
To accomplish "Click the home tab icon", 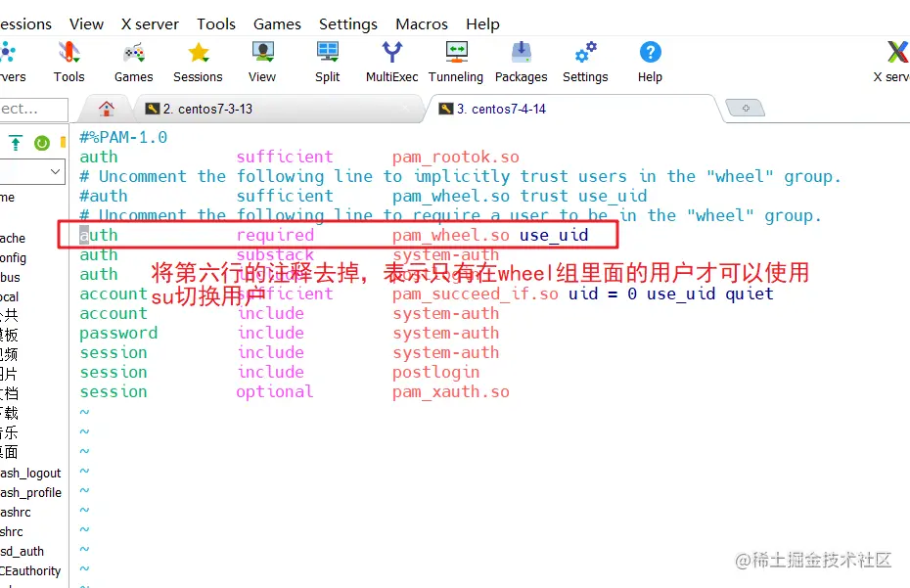I will [x=107, y=109].
